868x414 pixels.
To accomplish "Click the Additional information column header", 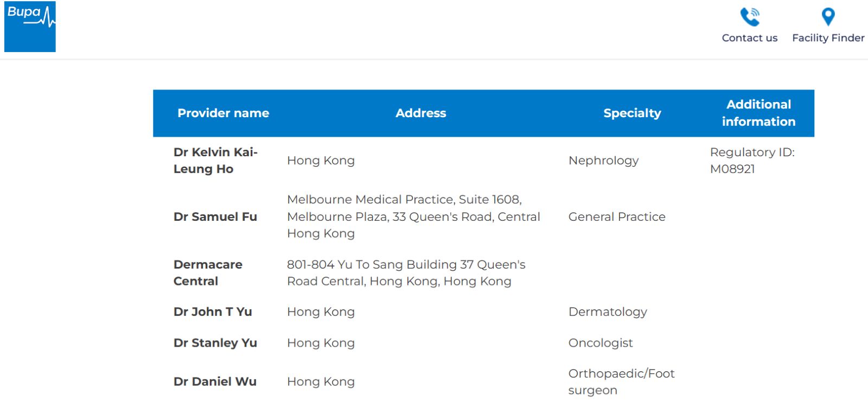I will [x=758, y=113].
